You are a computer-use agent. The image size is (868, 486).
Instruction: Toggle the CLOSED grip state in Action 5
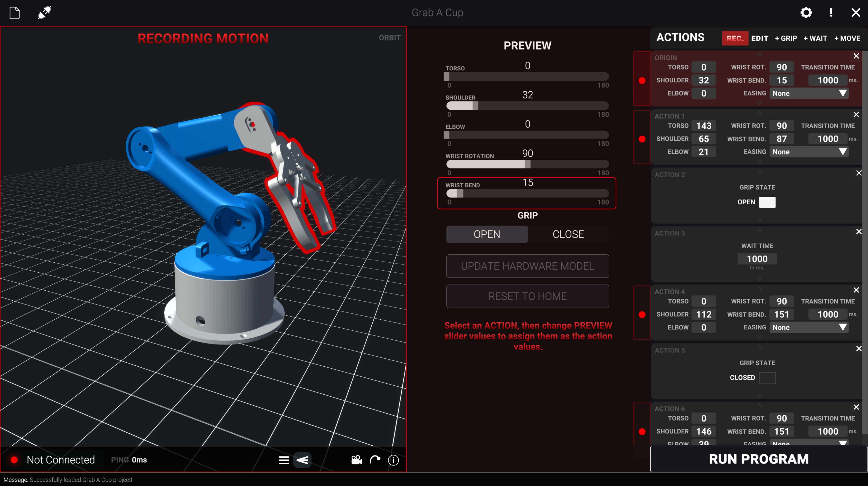coord(768,378)
